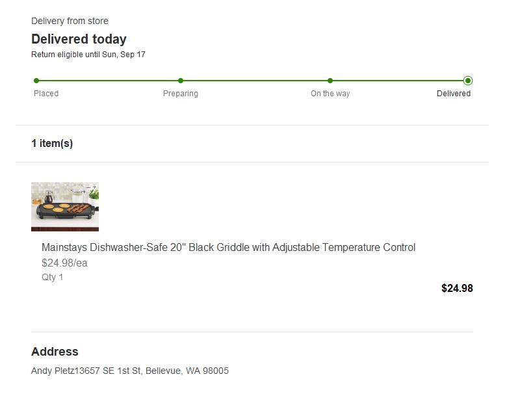
Task: Click the Return eligible until Sun, Sep 17 text
Action: [x=88, y=55]
